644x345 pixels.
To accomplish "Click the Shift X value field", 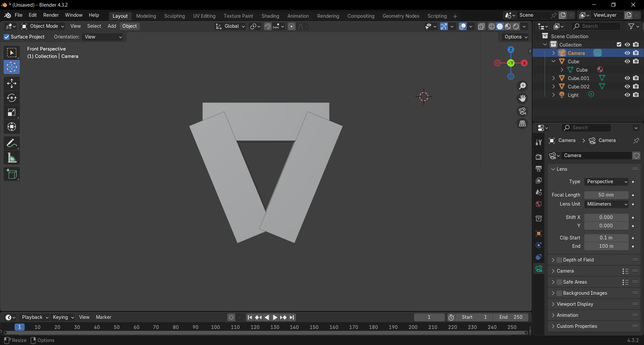I will [606, 217].
